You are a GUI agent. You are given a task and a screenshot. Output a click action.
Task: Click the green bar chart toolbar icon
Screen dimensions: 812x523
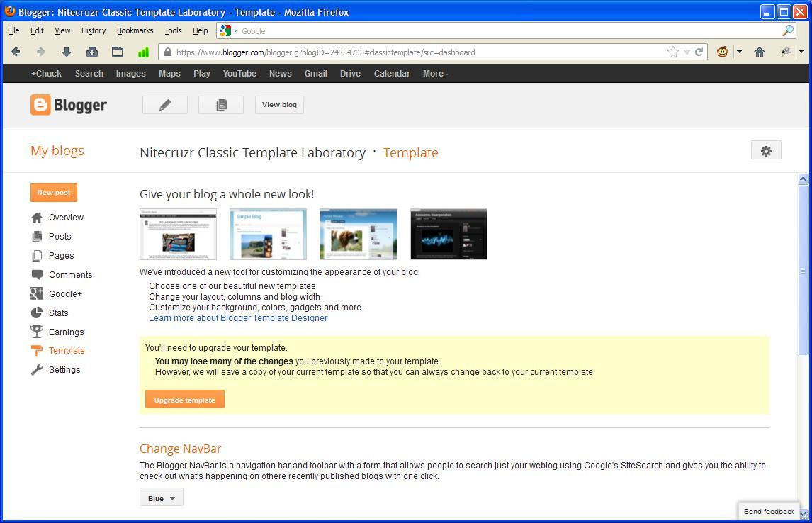click(143, 52)
